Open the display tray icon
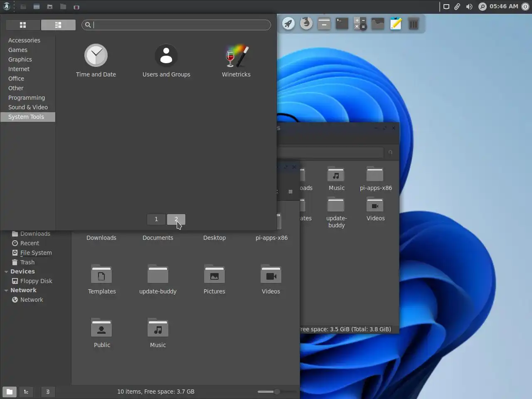 tap(446, 7)
